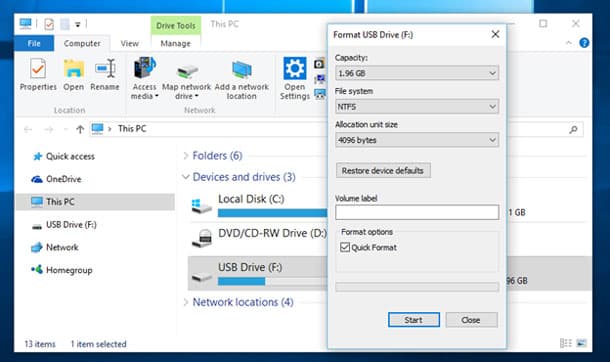Screen dimensions: 610x362
Task: Close the Format USB Drive dialog with X
Action: (x=495, y=34)
